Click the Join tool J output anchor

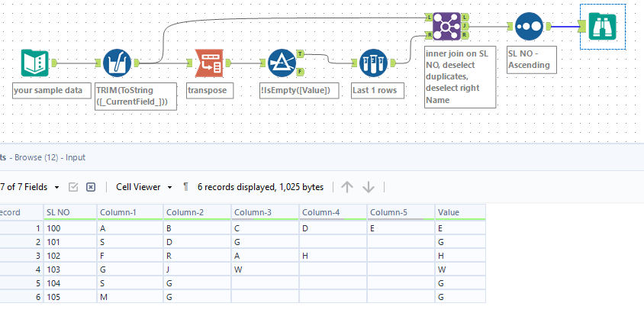click(x=465, y=25)
